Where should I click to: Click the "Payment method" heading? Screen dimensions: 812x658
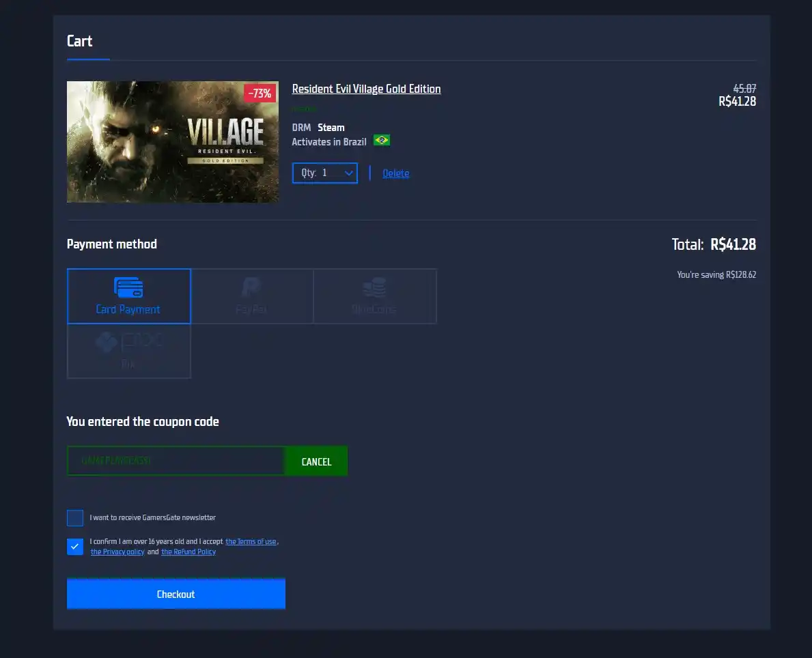click(112, 244)
